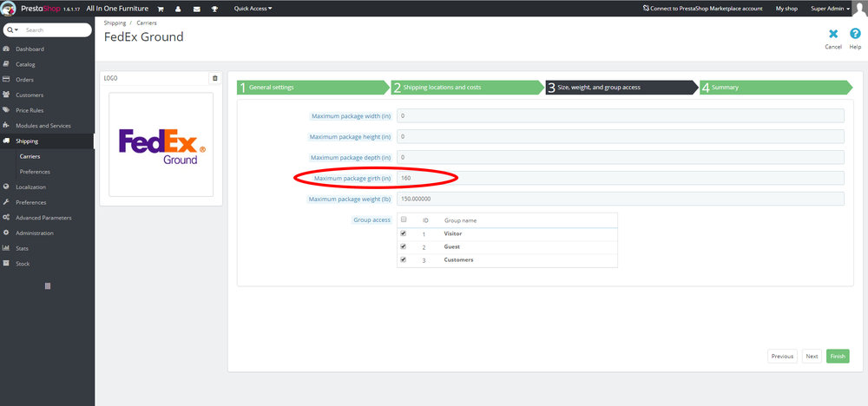Click the Maximum package girth input
The image size is (868, 406).
(x=620, y=178)
